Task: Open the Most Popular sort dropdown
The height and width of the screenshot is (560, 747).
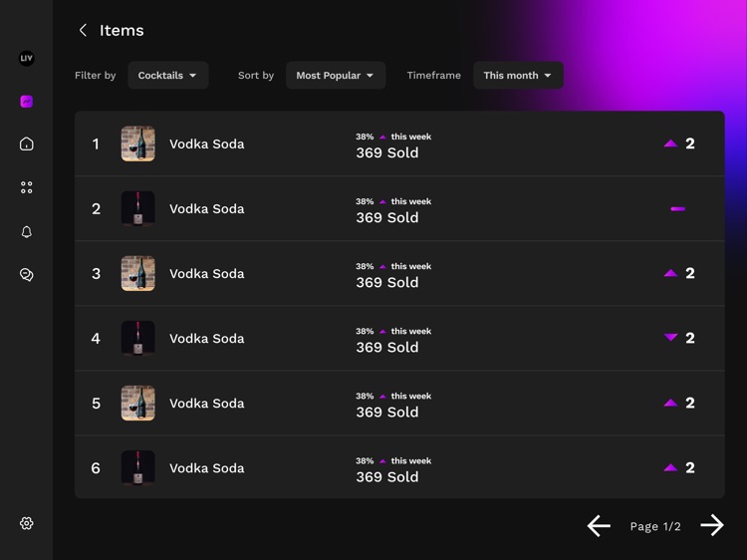Action: 336,76
